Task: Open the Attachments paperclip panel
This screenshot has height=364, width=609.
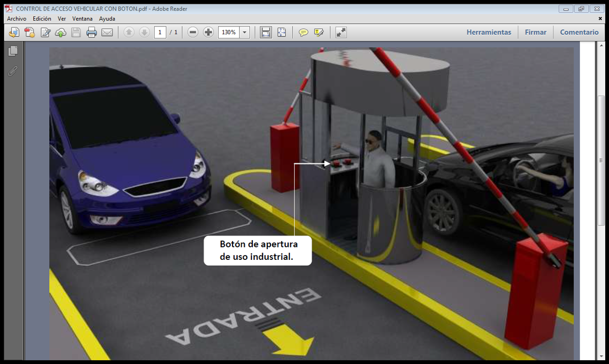Action: [x=13, y=71]
